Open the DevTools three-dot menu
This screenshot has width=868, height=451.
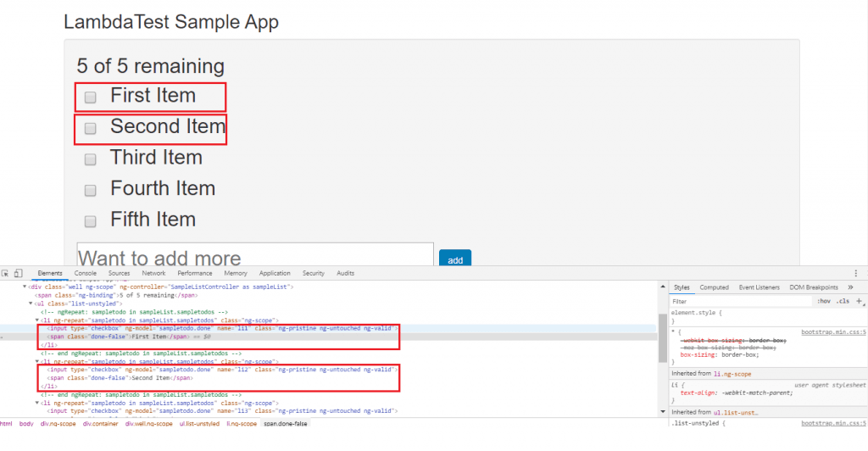855,274
